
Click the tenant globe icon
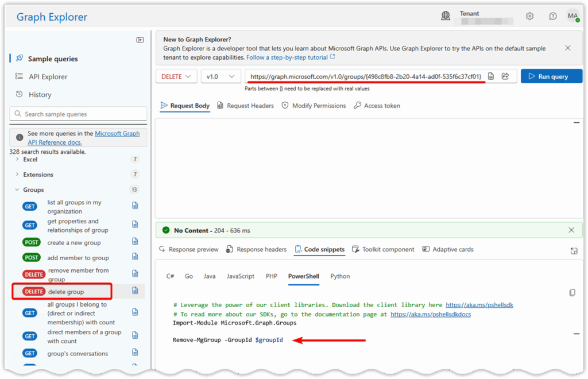[x=446, y=16]
